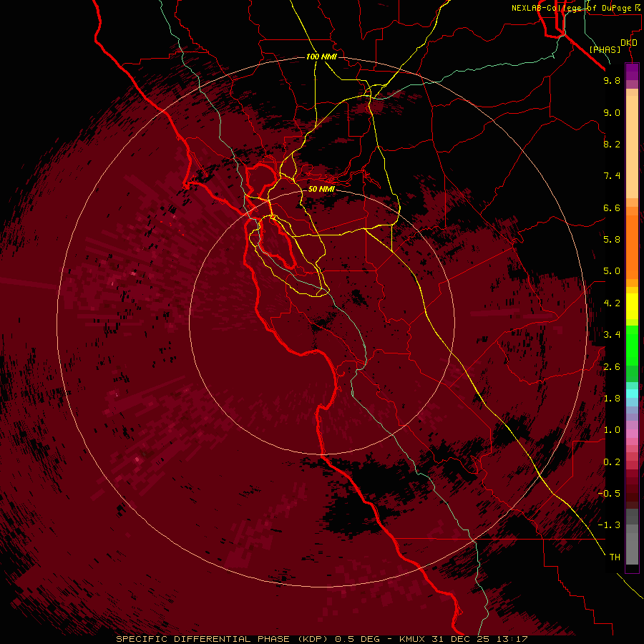This screenshot has height=644, width=644.
Task: Click the 50 NMI range ring label
Action: [321, 189]
